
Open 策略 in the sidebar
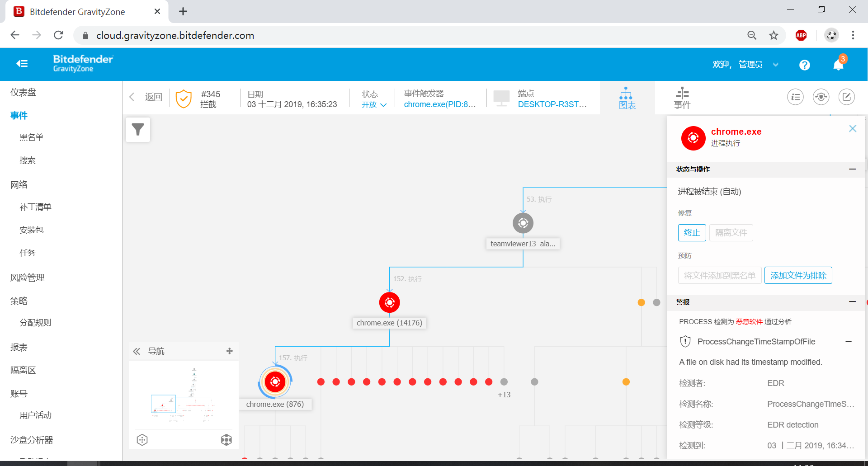click(19, 301)
